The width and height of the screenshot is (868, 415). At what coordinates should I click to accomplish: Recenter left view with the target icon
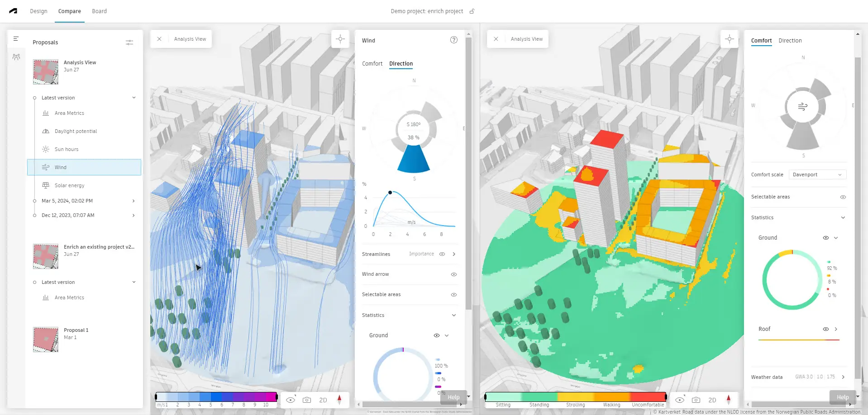point(340,39)
